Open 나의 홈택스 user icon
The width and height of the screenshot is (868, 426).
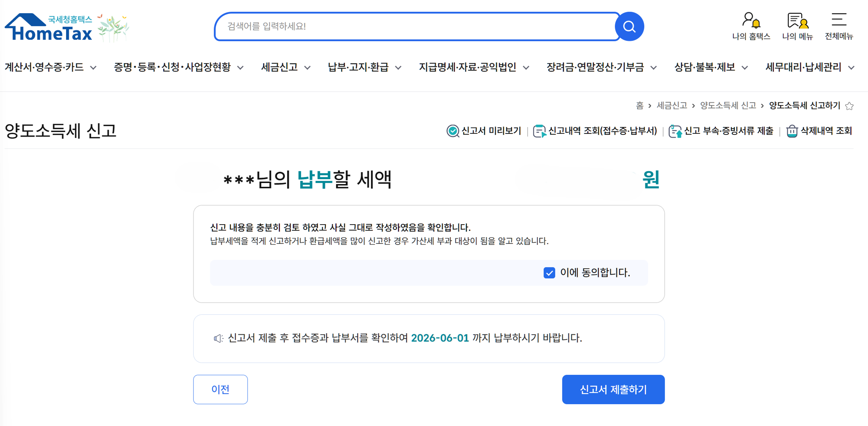click(x=751, y=20)
